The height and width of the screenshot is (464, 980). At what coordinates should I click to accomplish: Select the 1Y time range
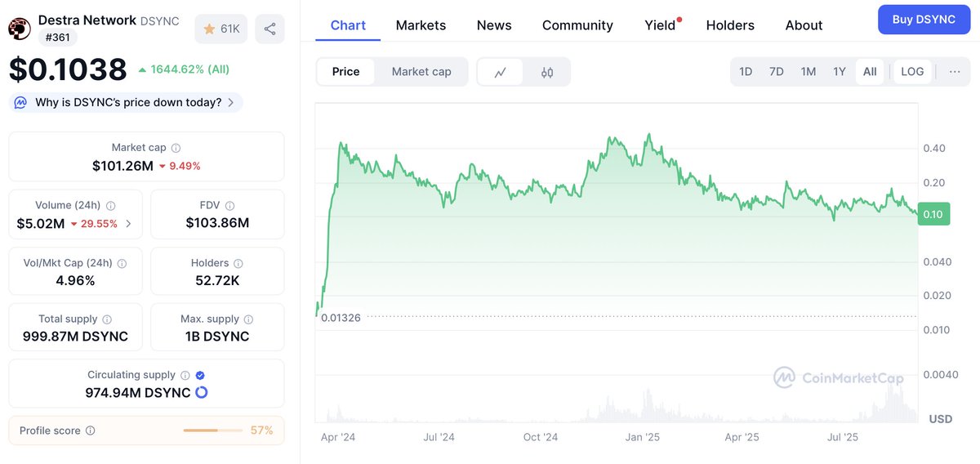click(x=840, y=72)
